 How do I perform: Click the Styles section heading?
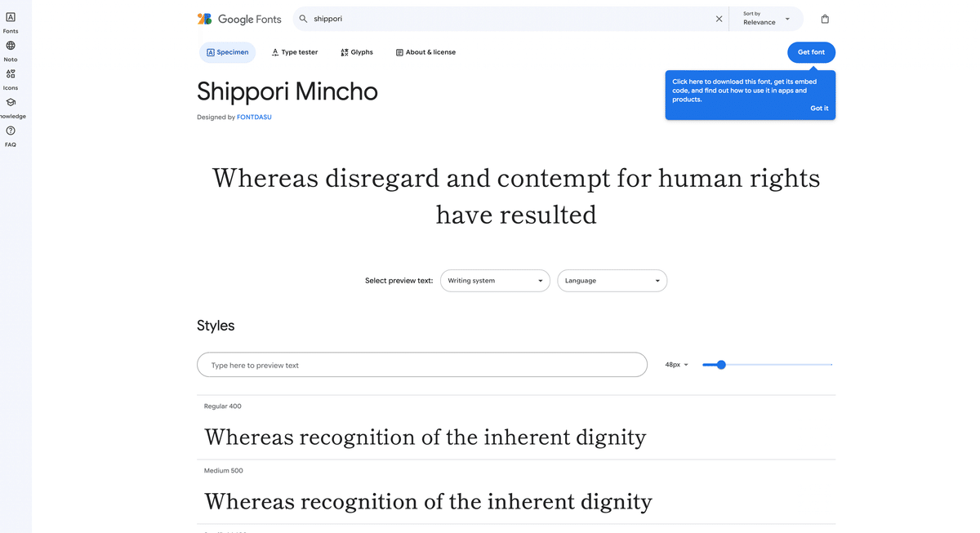[x=216, y=326]
